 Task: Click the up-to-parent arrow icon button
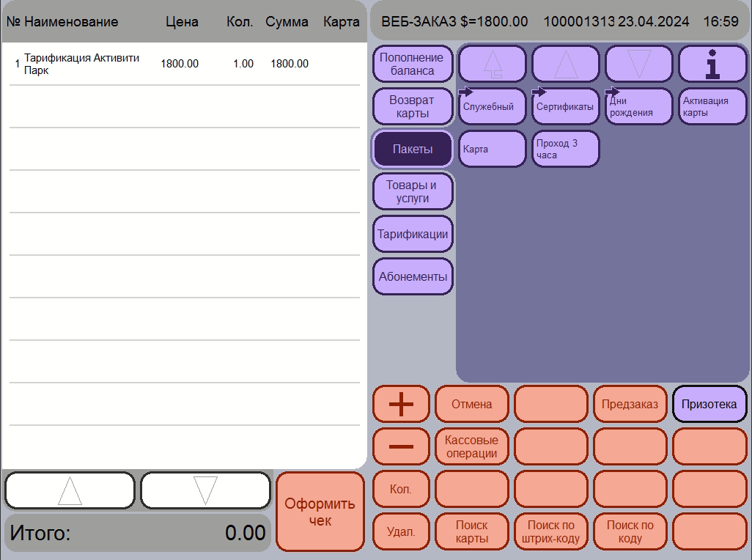click(493, 64)
